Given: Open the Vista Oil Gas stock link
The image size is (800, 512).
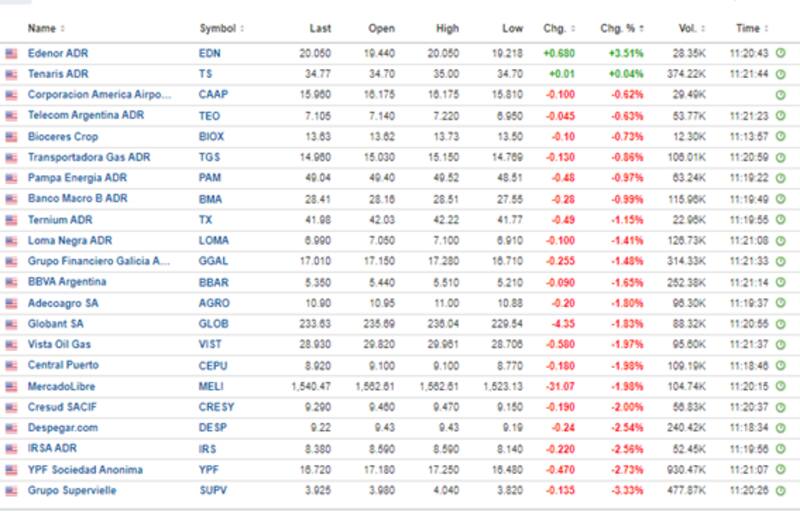Looking at the screenshot, I should click(x=62, y=345).
